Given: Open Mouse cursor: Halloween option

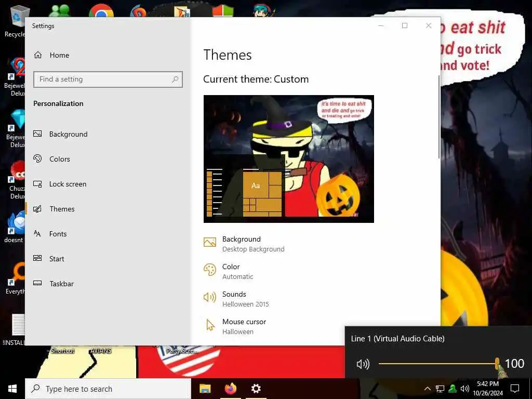Looking at the screenshot, I should point(235,326).
